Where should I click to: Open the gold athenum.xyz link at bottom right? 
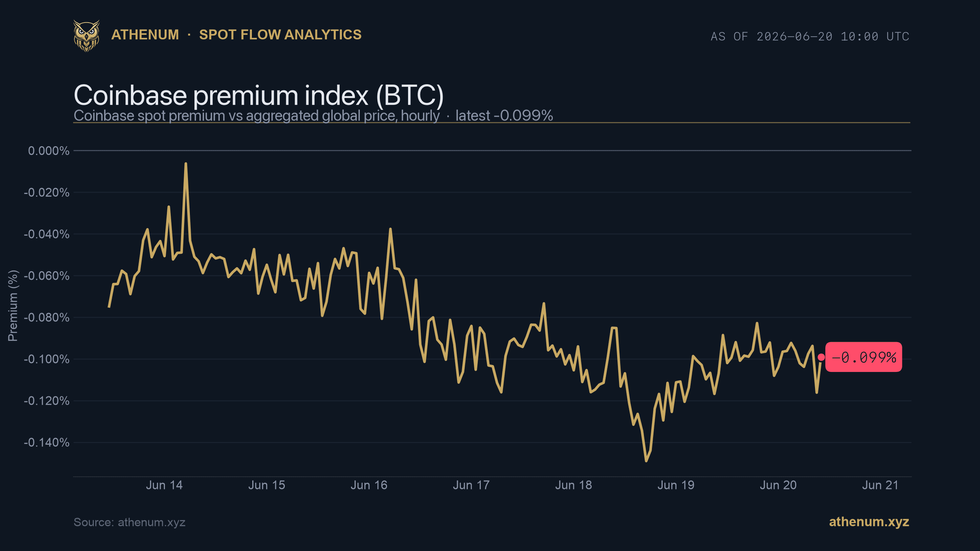point(869,522)
